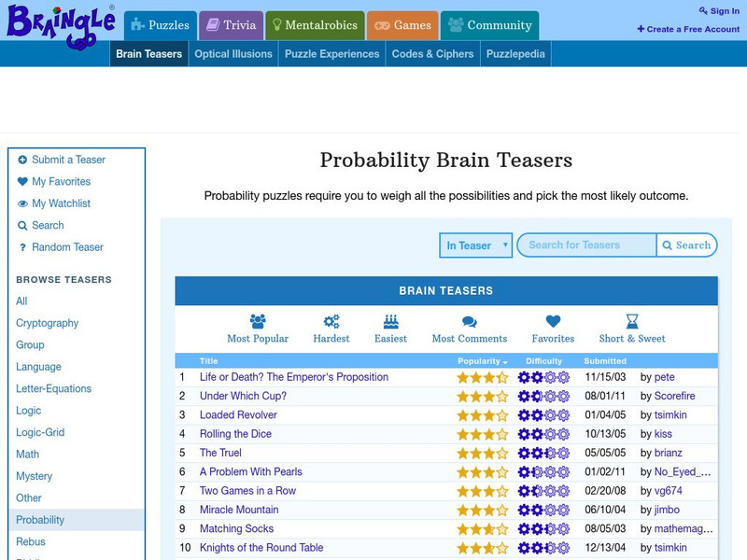Click the star rating for Loaded Revolver

482,415
